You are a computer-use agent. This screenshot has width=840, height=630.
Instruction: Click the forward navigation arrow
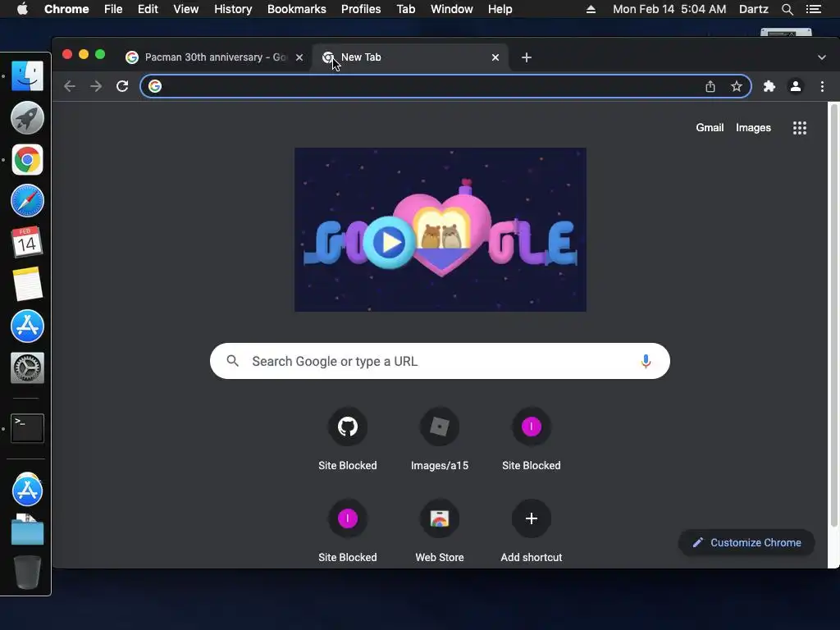(x=96, y=86)
